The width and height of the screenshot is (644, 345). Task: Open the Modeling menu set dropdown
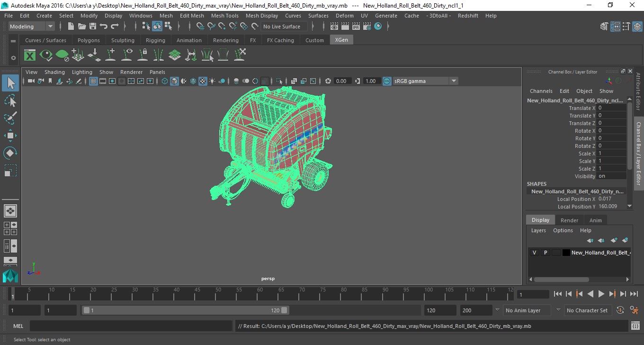pos(31,27)
